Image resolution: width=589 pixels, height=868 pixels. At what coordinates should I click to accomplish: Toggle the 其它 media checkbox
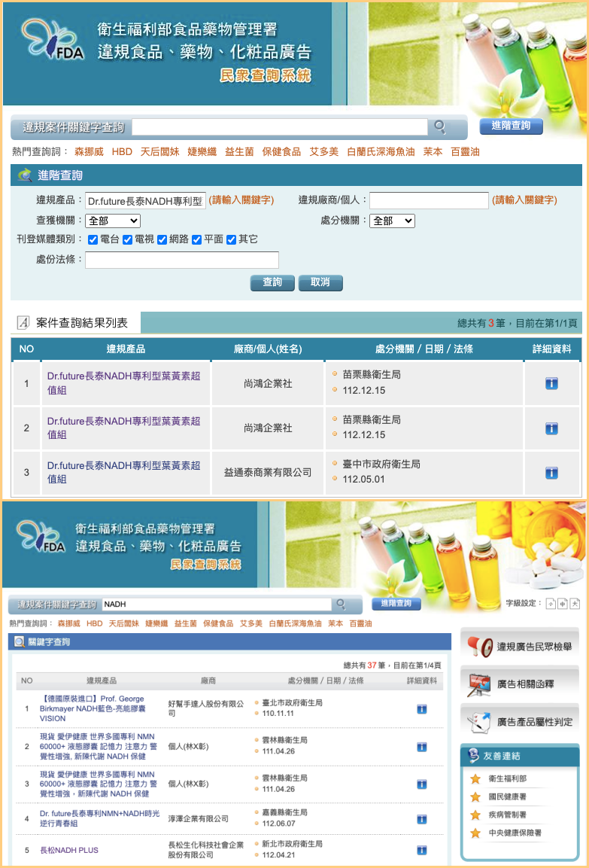point(232,240)
